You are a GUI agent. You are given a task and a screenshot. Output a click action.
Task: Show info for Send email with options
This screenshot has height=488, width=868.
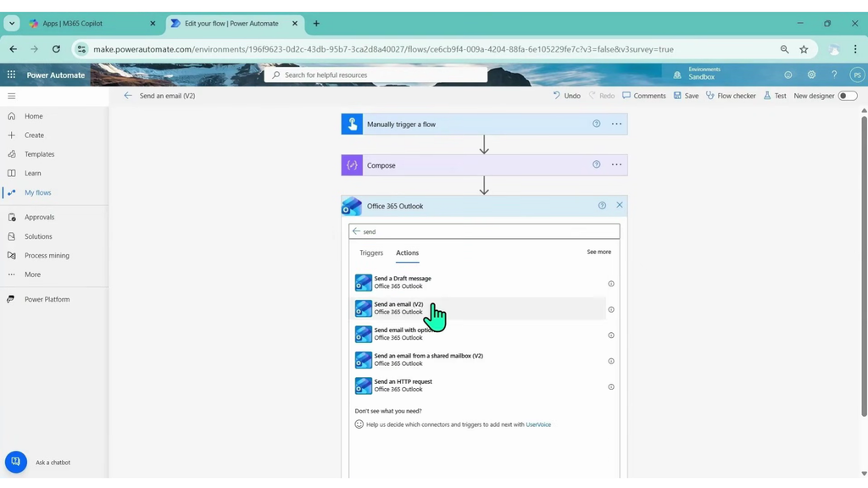click(611, 335)
